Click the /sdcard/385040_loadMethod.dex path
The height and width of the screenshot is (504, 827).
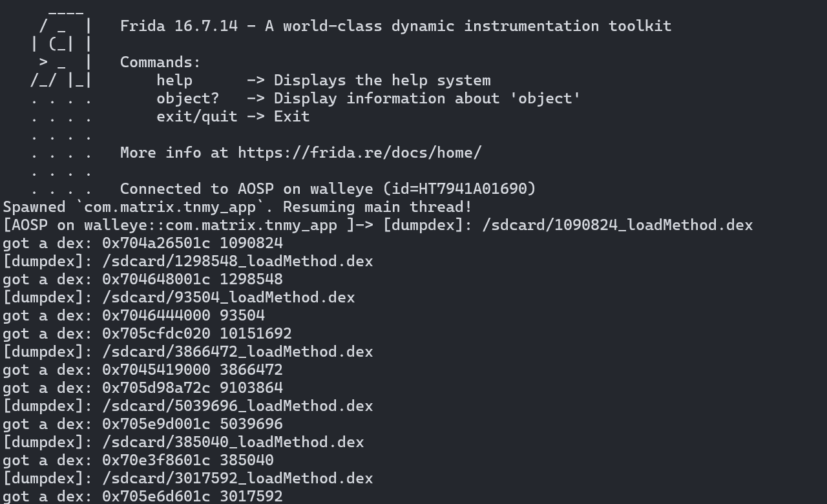[x=233, y=442]
